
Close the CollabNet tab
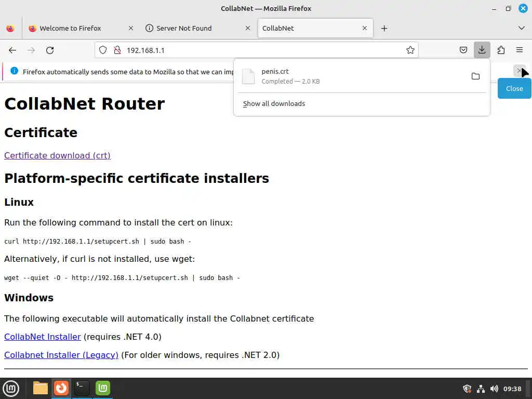365,28
